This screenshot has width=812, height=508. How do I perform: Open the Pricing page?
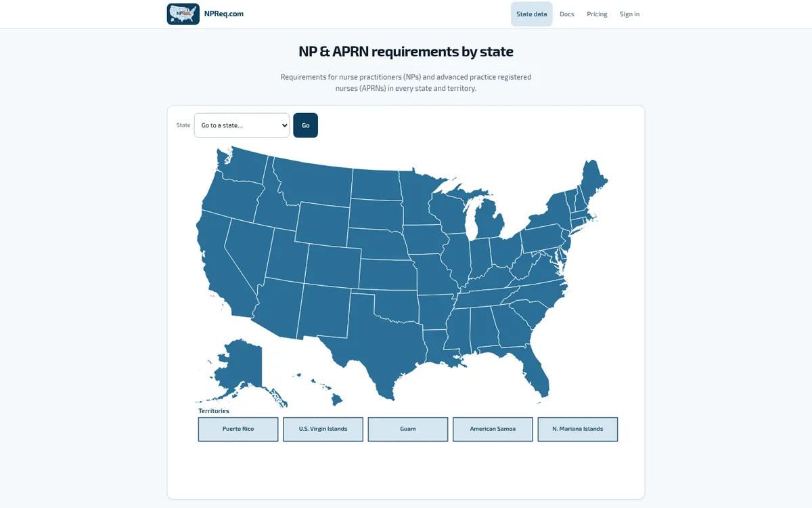tap(597, 14)
